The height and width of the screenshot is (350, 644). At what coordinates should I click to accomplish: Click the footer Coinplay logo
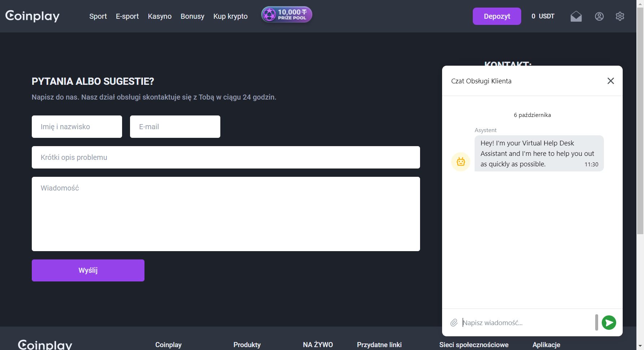(x=45, y=345)
